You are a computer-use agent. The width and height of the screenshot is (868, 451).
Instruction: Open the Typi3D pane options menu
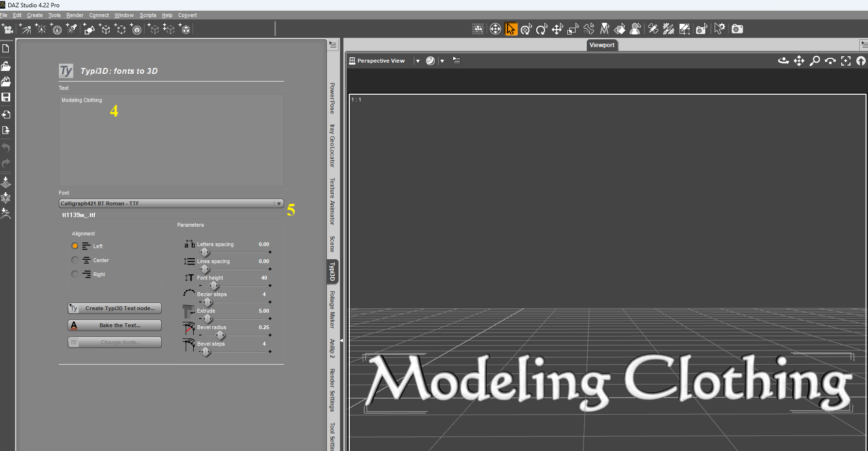[x=333, y=45]
